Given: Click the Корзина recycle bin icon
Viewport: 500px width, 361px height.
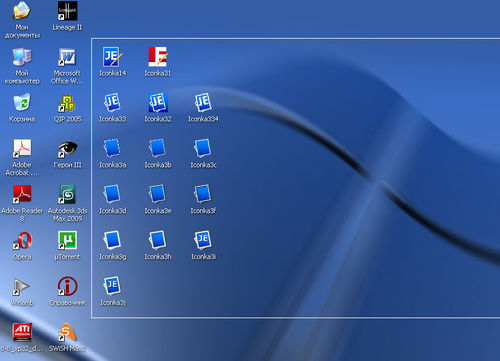Looking at the screenshot, I should tap(22, 102).
